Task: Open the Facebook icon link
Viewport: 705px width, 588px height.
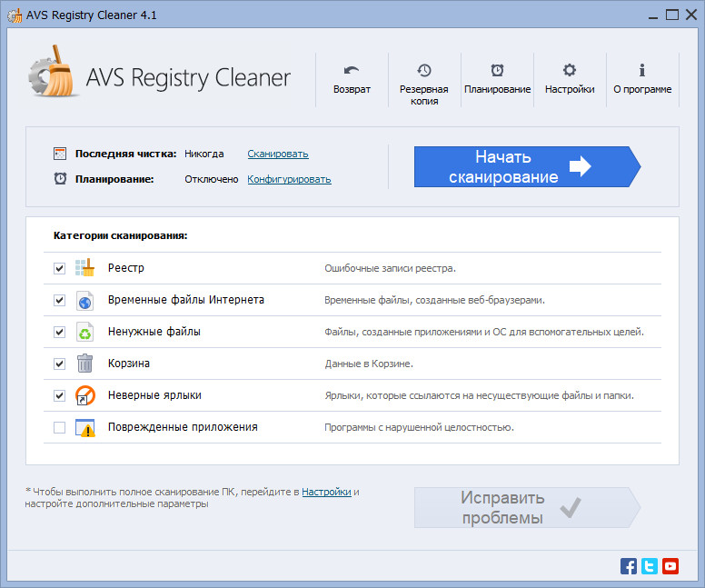Action: click(x=629, y=566)
